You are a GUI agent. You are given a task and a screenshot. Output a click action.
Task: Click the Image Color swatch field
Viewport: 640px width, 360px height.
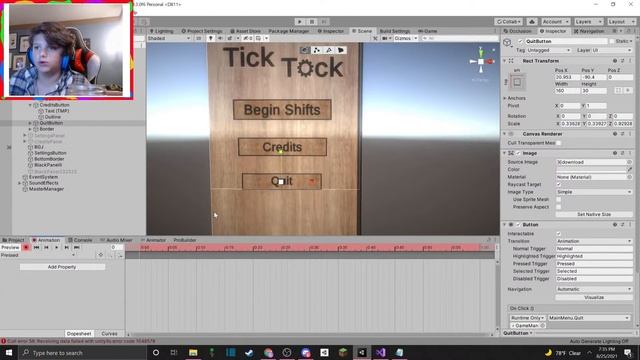591,169
